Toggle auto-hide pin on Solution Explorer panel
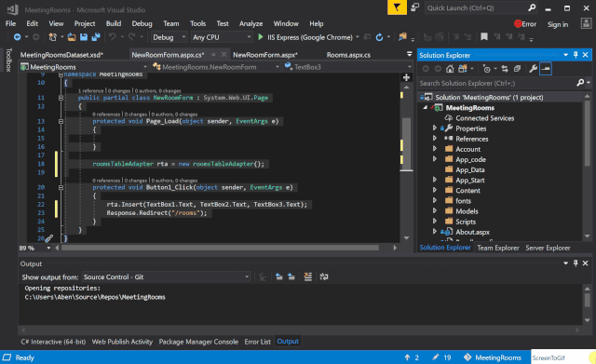The height and width of the screenshot is (364, 596). point(576,55)
